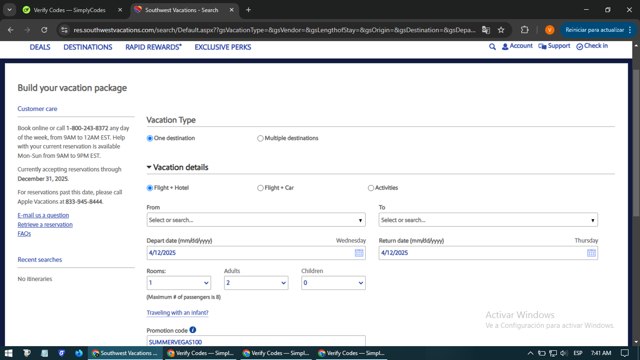The image size is (640, 360).
Task: Open the EXCLUSIVE PERKS menu
Action: click(x=223, y=47)
